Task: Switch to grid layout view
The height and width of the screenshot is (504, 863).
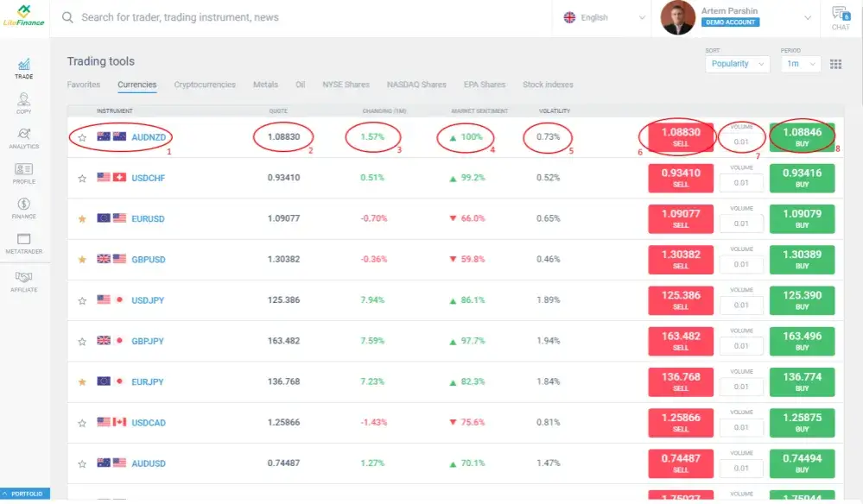Action: coord(835,64)
